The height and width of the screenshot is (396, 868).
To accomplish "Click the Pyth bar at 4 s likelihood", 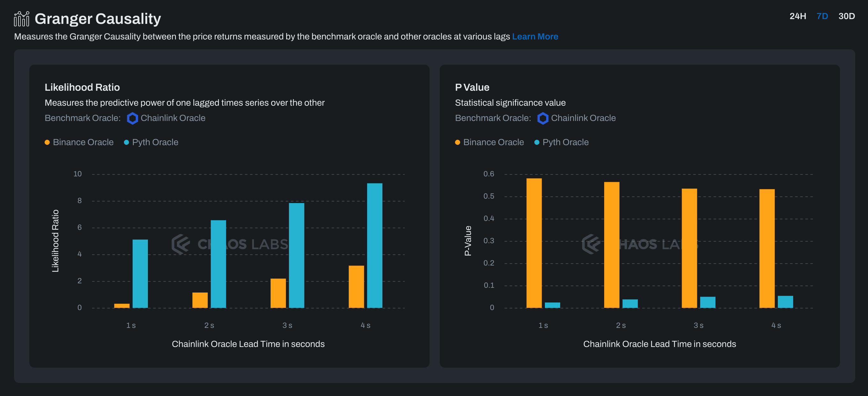I will 374,245.
